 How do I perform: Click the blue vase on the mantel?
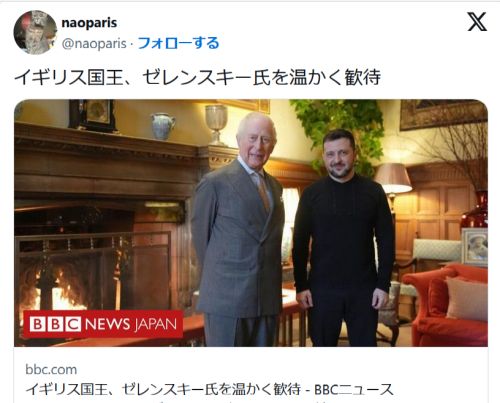coord(163,126)
